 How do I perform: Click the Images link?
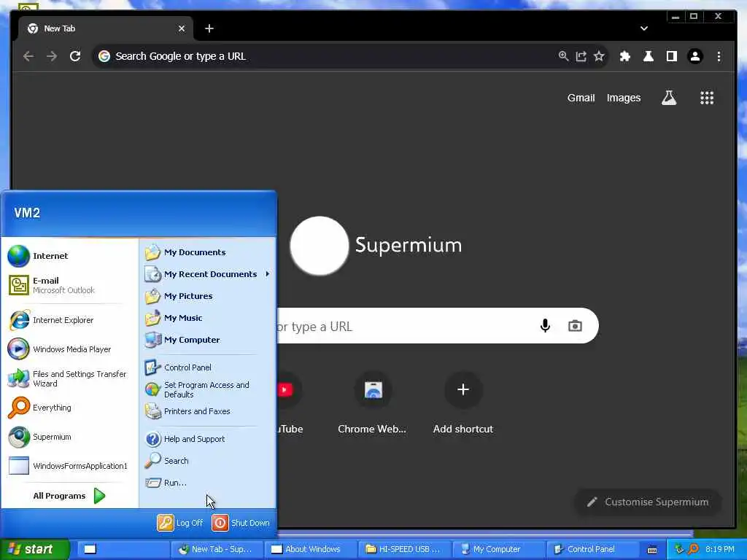point(624,98)
